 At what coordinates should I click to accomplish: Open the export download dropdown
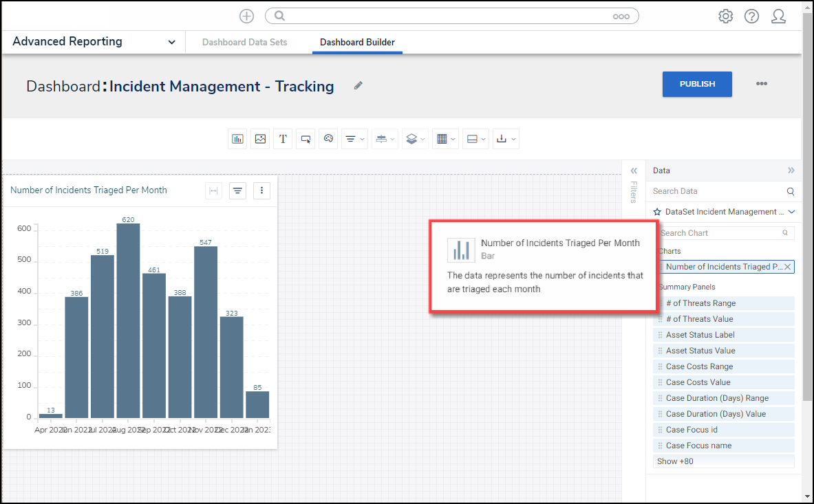tap(506, 139)
